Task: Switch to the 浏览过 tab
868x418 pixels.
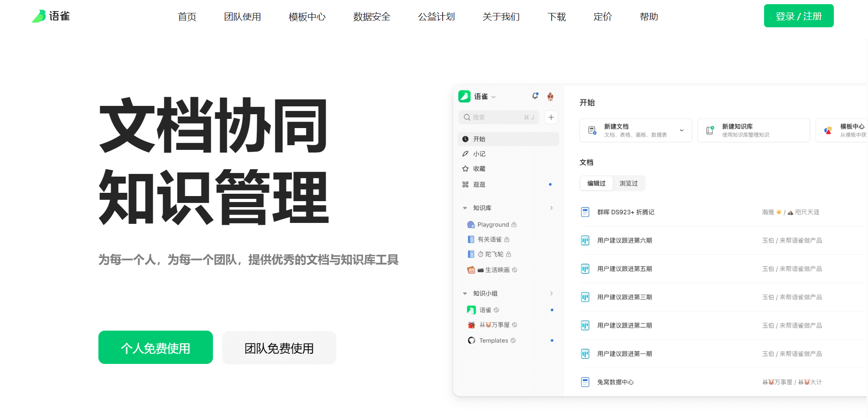Action: [x=629, y=184]
